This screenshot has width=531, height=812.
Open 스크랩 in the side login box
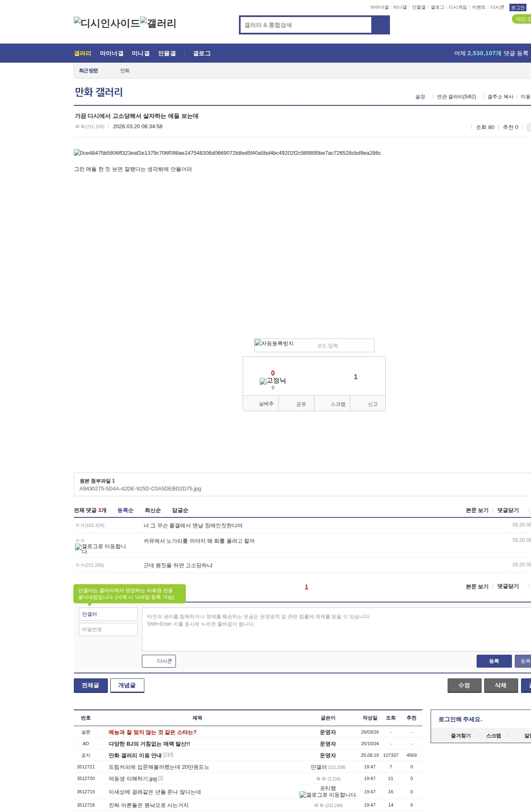pyautogui.click(x=494, y=736)
